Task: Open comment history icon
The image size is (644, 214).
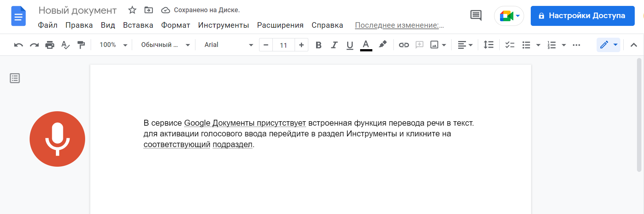Action: pos(476,16)
